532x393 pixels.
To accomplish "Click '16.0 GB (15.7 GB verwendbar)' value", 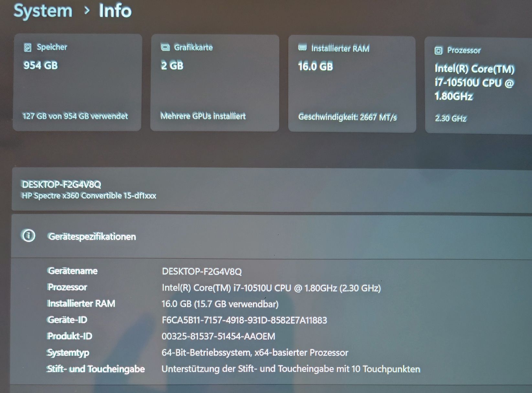I will pyautogui.click(x=220, y=304).
